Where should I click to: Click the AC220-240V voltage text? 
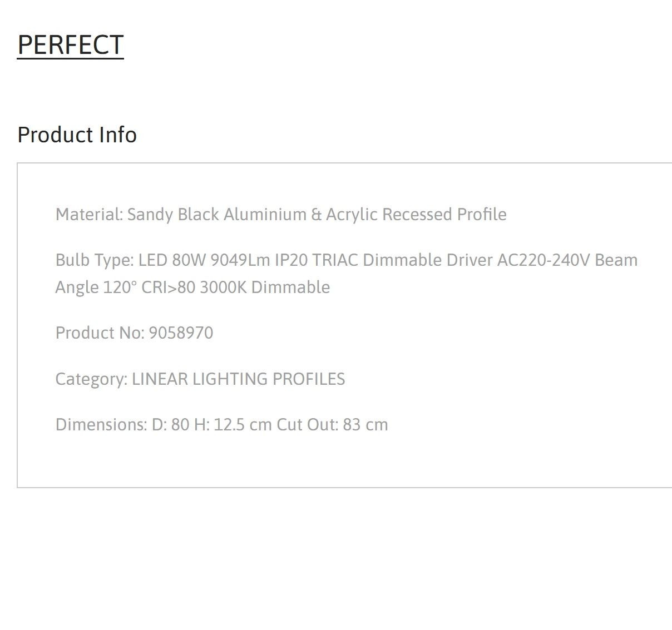(543, 260)
